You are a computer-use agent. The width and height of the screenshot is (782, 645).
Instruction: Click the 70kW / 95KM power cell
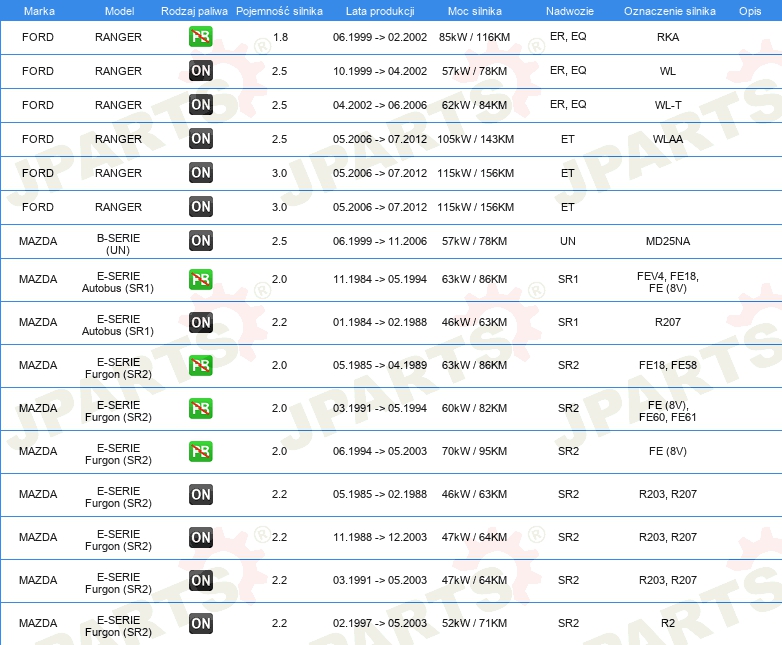coord(474,451)
